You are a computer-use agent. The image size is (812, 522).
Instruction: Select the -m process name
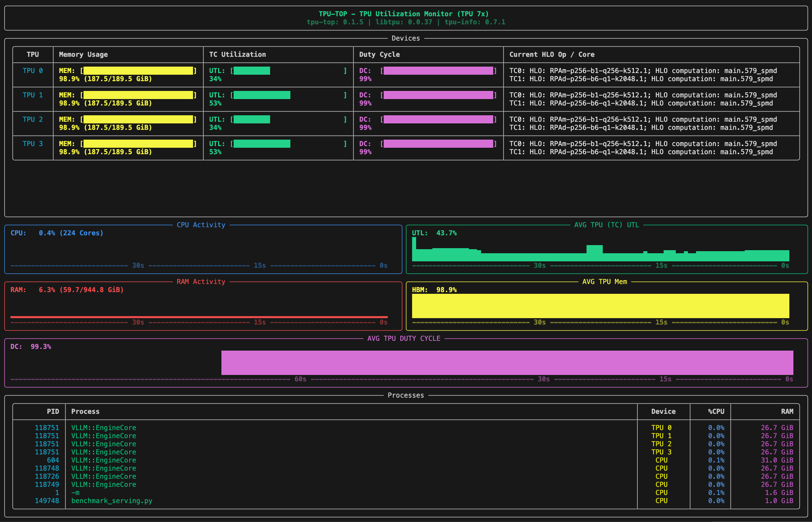[75, 493]
